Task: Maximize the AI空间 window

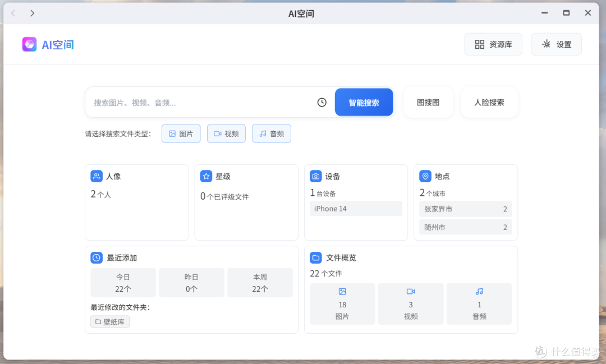Action: pyautogui.click(x=566, y=13)
